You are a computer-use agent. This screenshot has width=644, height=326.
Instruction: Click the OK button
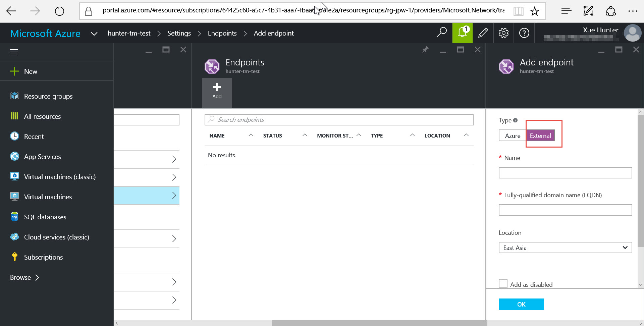(x=521, y=304)
